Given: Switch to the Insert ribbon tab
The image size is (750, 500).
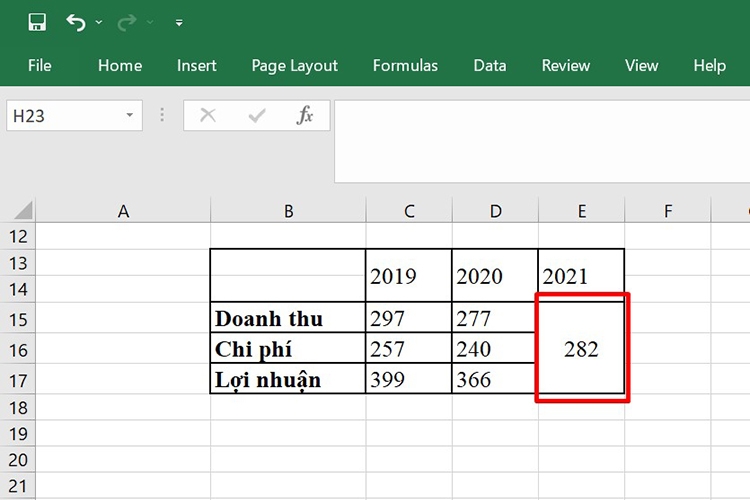Looking at the screenshot, I should pyautogui.click(x=197, y=66).
